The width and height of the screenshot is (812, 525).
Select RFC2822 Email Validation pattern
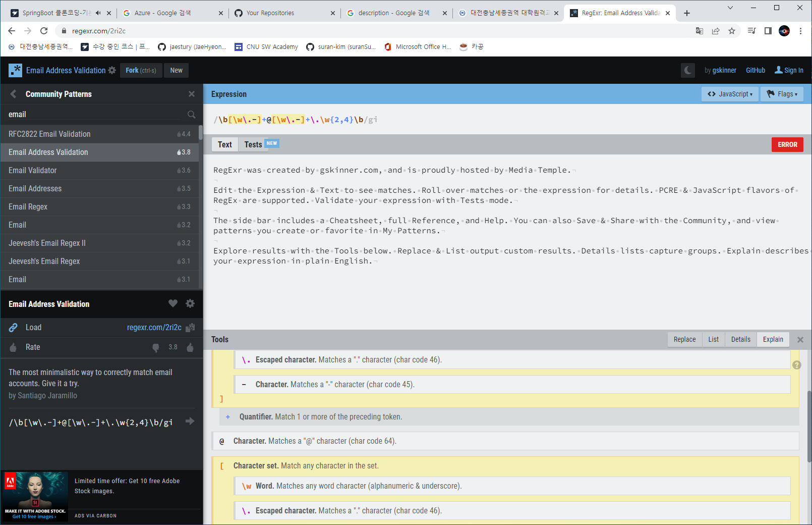tap(99, 134)
